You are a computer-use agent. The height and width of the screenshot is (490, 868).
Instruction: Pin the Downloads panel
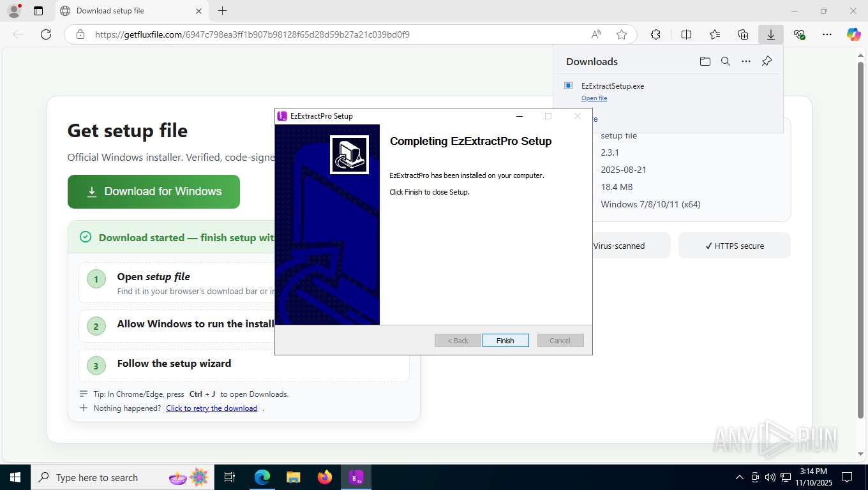[767, 61]
